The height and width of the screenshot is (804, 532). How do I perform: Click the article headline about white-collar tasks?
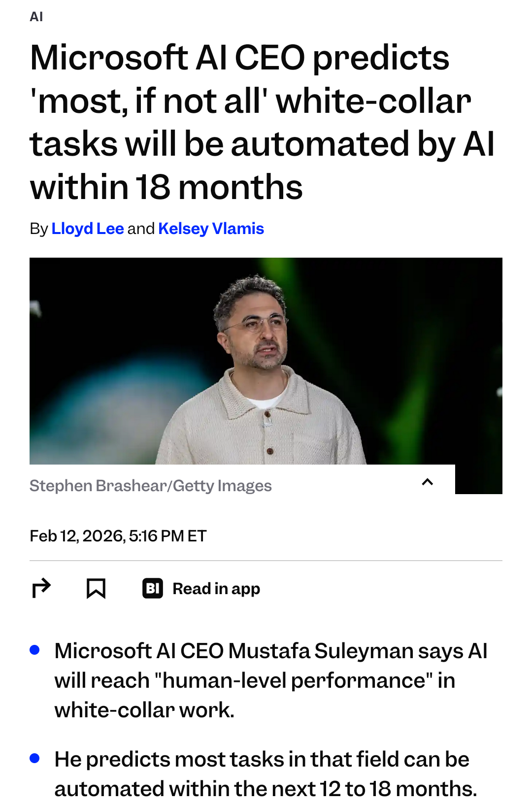262,122
